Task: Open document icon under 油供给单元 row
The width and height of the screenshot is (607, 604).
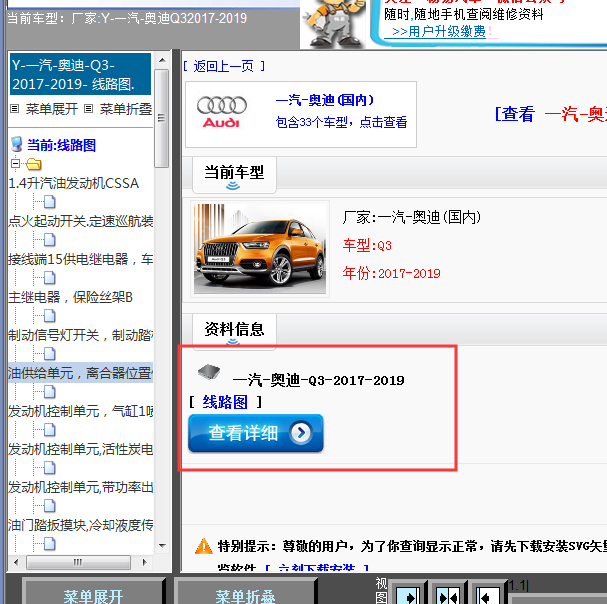Action: click(x=50, y=392)
